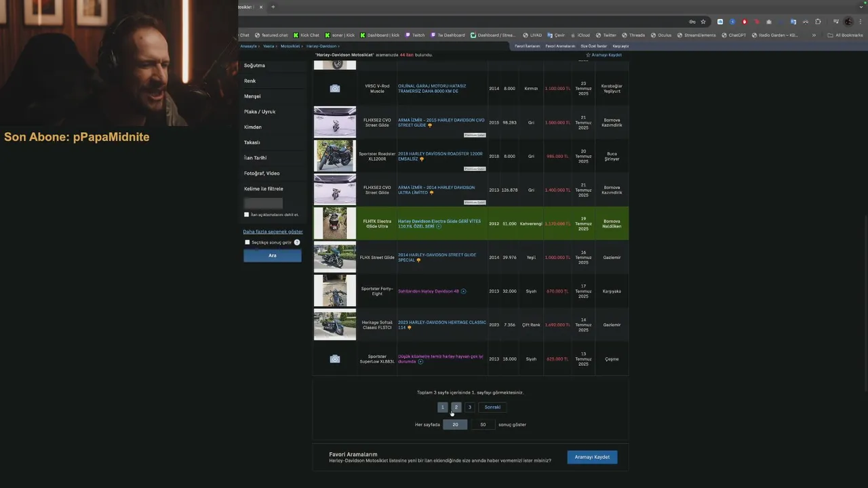The image size is (868, 488).
Task: Show 50 results per page
Action: click(x=483, y=425)
